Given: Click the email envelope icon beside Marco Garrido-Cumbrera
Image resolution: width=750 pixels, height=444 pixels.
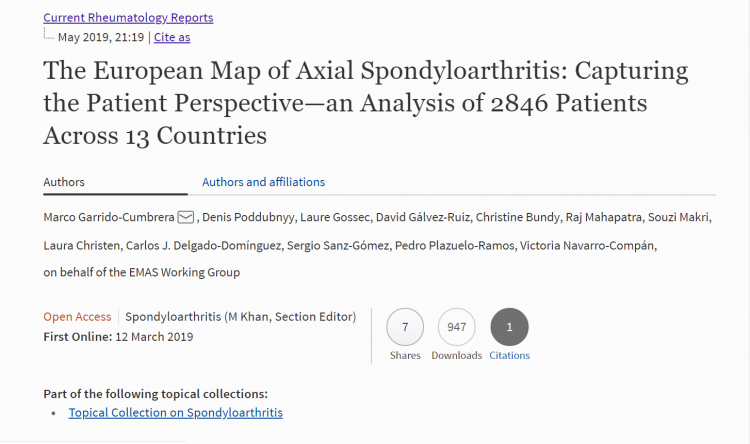Looking at the screenshot, I should [186, 217].
